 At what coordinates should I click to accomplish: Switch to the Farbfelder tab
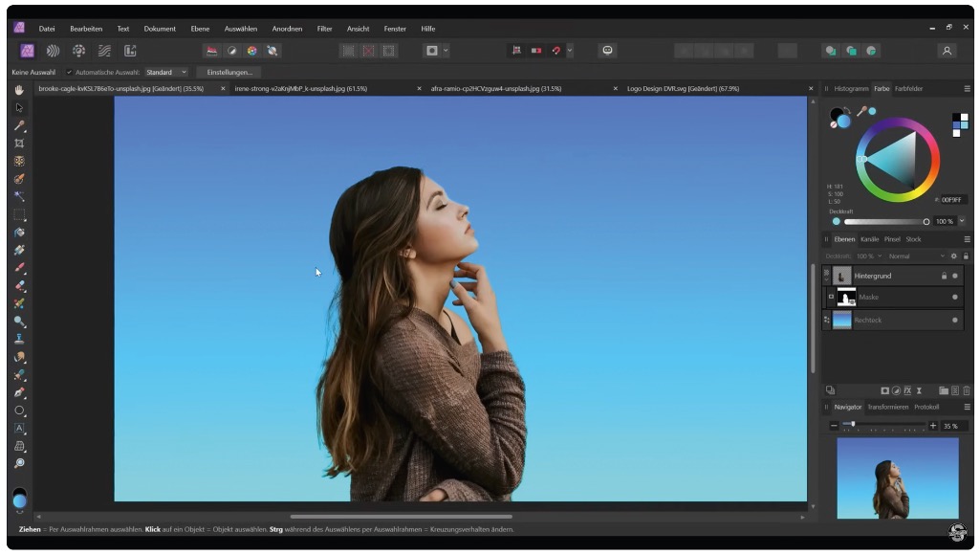908,89
